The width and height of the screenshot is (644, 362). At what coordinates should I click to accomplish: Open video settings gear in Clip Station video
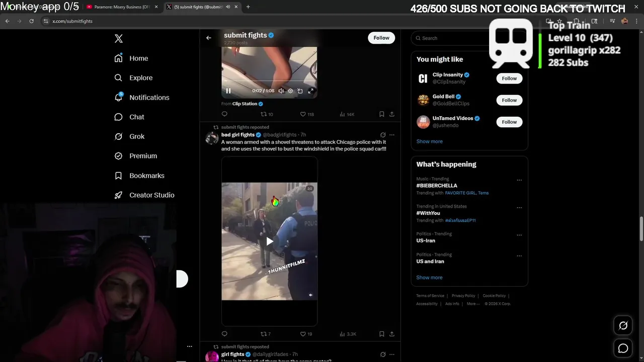tap(290, 91)
